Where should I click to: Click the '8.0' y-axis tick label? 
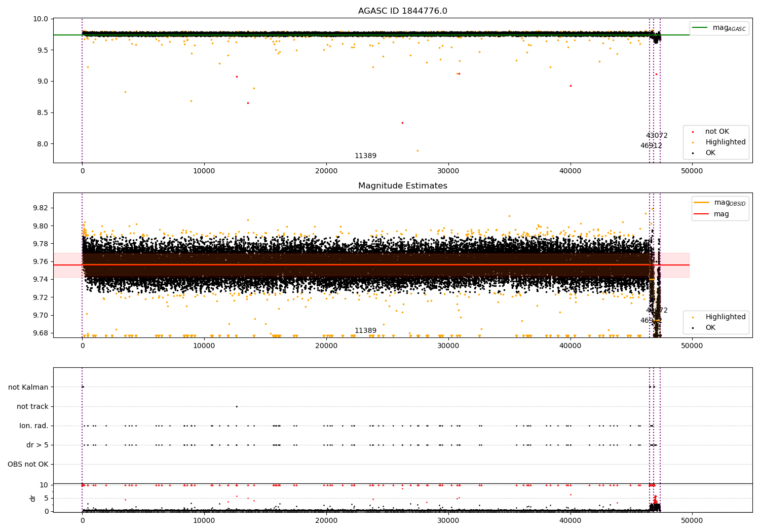(x=43, y=144)
